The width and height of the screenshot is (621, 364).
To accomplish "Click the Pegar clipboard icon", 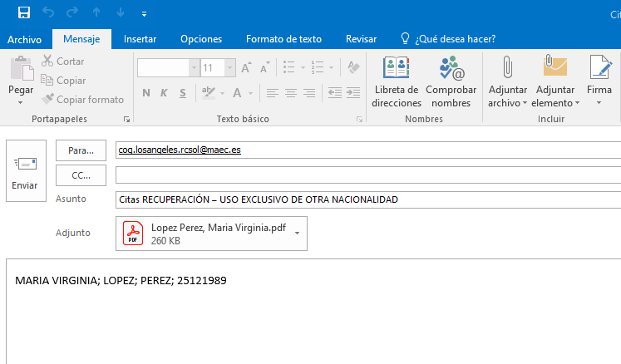I will coord(22,68).
